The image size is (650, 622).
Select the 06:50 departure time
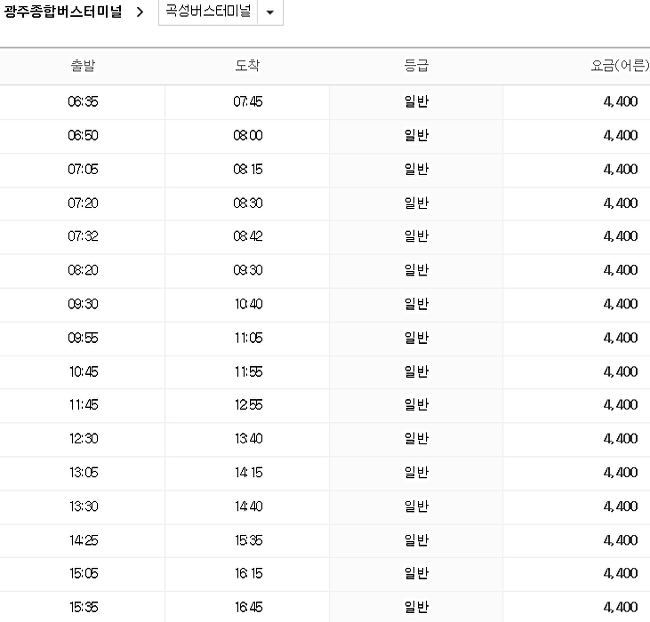pyautogui.click(x=83, y=136)
